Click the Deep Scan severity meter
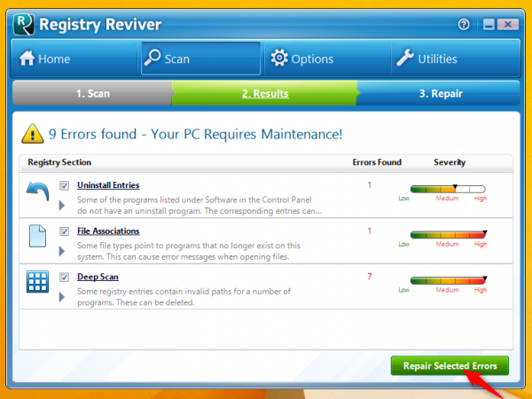The width and height of the screenshot is (532, 399). pos(448,280)
